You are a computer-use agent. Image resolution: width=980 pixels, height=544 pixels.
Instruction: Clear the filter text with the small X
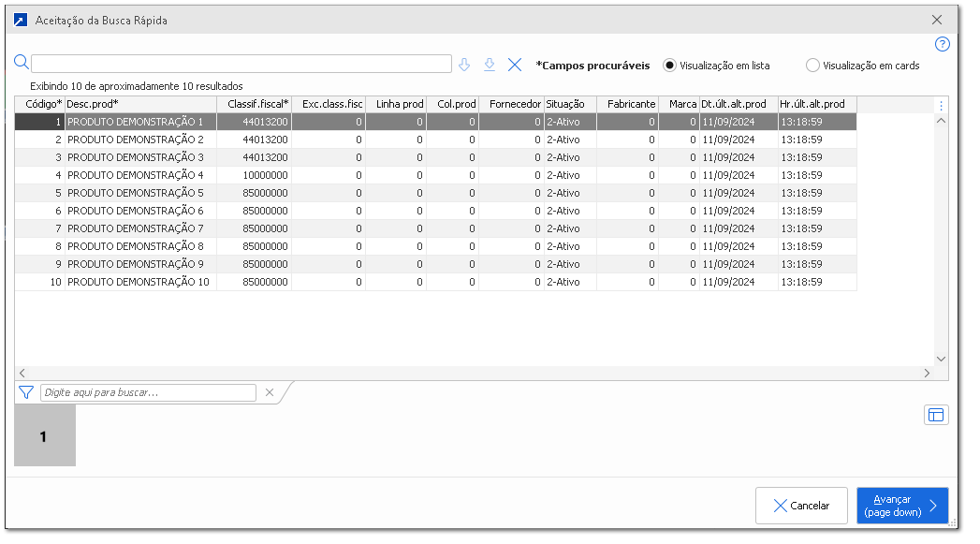point(270,392)
